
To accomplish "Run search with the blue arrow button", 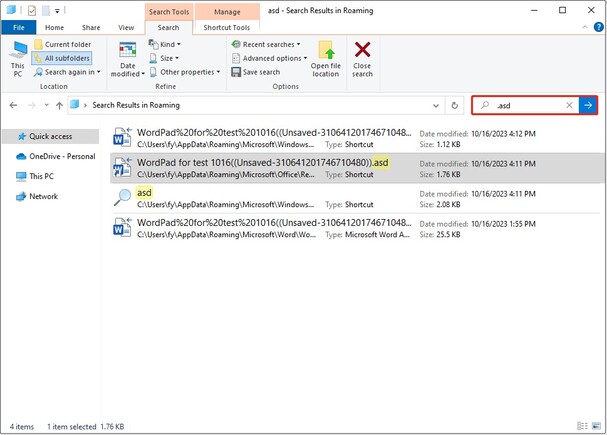I will click(x=588, y=105).
